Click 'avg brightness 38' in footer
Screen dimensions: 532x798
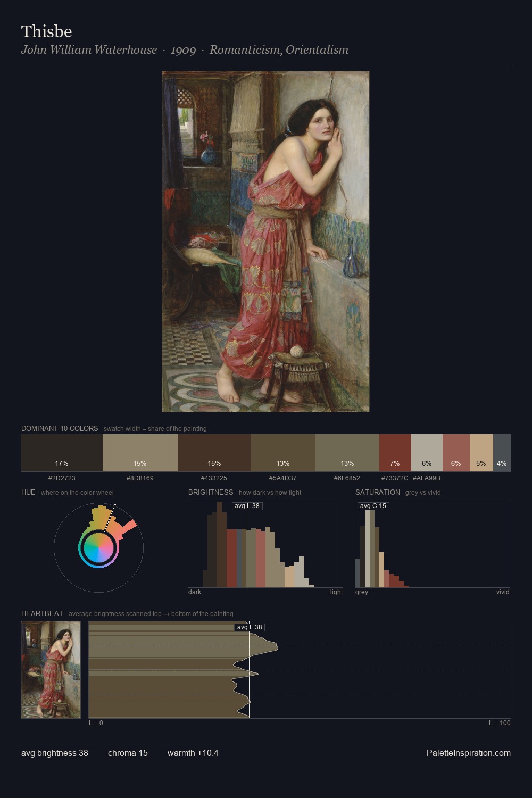click(x=55, y=753)
